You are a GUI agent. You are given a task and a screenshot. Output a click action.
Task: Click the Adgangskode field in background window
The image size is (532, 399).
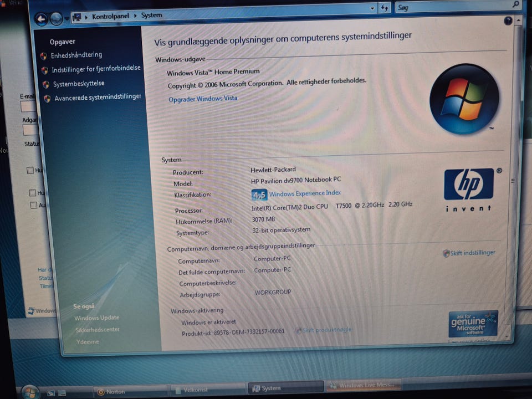coord(31,130)
